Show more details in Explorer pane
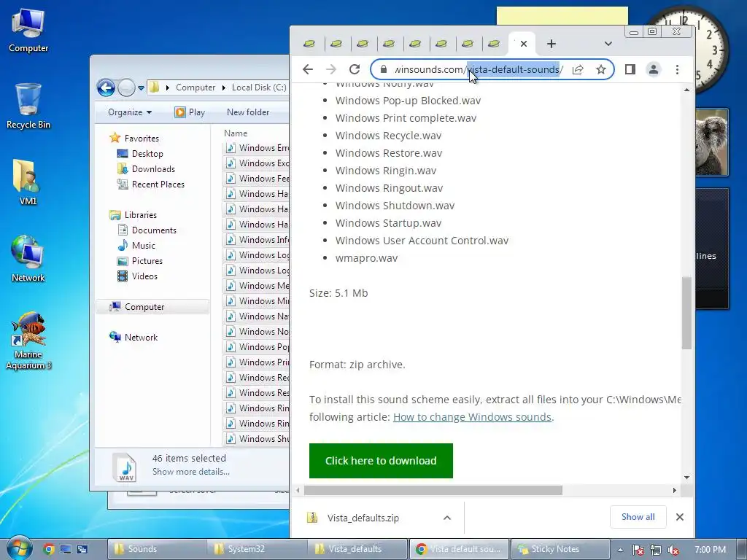 coord(190,472)
